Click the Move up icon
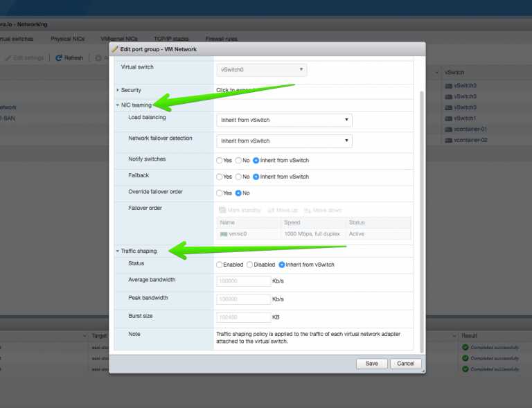This screenshot has height=408, width=532. click(270, 211)
